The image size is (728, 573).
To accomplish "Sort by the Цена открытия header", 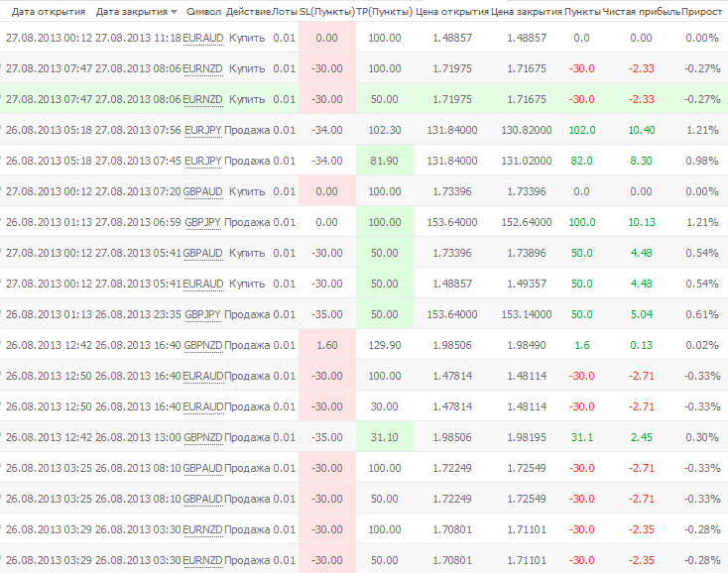I will point(452,12).
